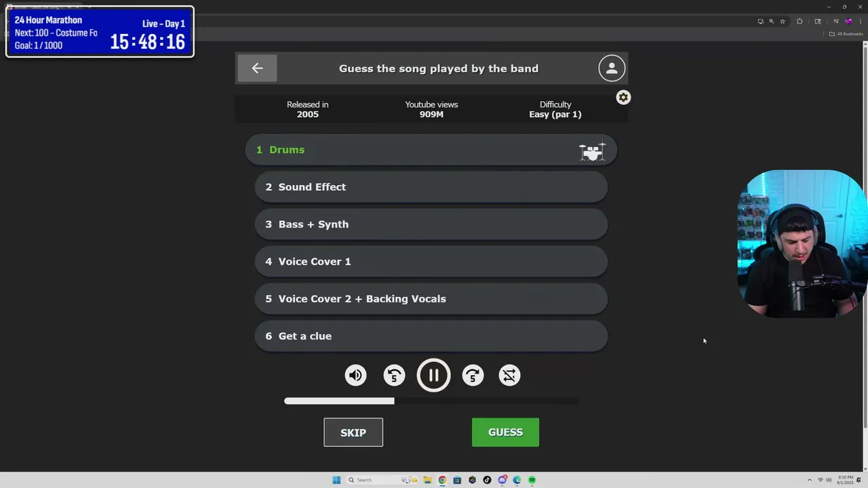Click the 'Difficulty Easy (par 1)' text
This screenshot has height=488, width=868.
[555, 109]
